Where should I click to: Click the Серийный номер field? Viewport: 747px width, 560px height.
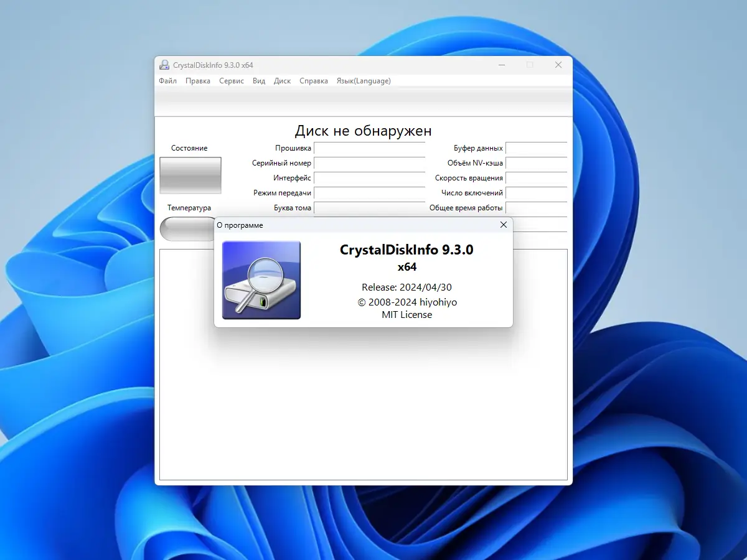(x=370, y=163)
